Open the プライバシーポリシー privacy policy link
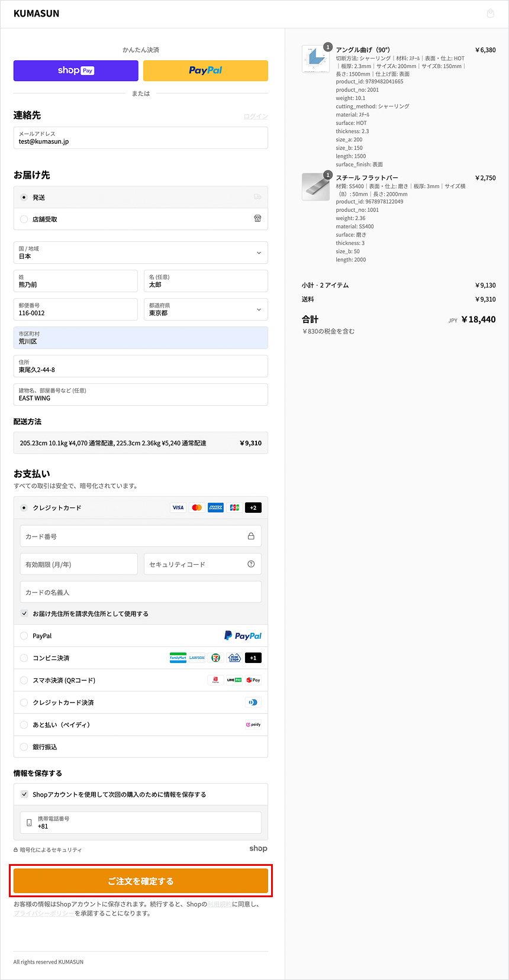Screen dimensions: 509x980 pyautogui.click(x=44, y=914)
